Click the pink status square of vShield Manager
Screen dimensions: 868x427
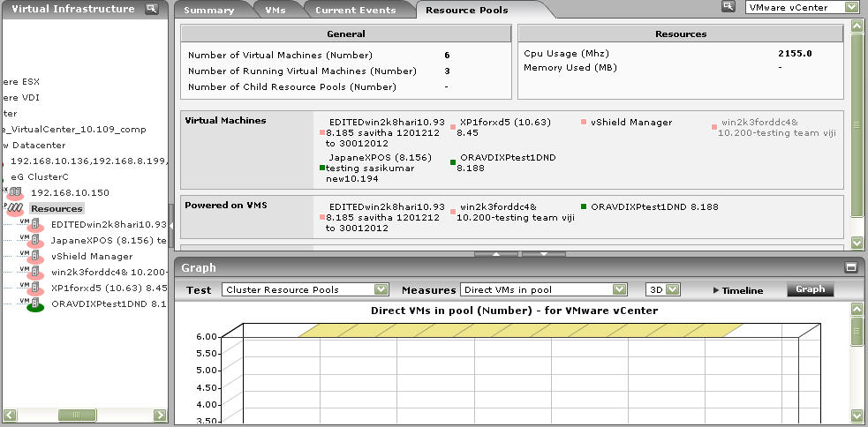584,123
